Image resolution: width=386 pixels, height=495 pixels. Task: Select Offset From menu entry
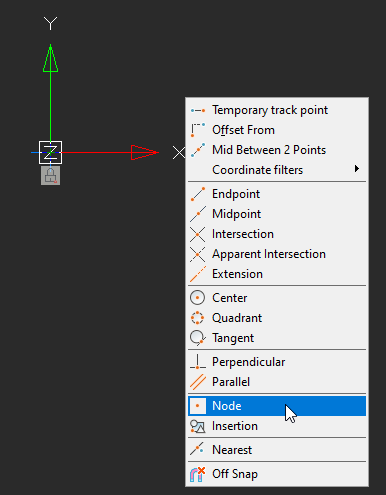277,130
